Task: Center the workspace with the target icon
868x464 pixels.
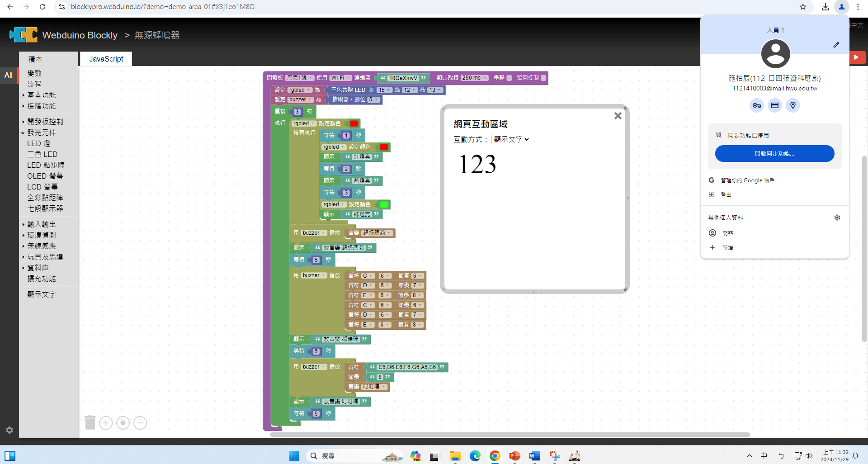Action: coord(123,423)
